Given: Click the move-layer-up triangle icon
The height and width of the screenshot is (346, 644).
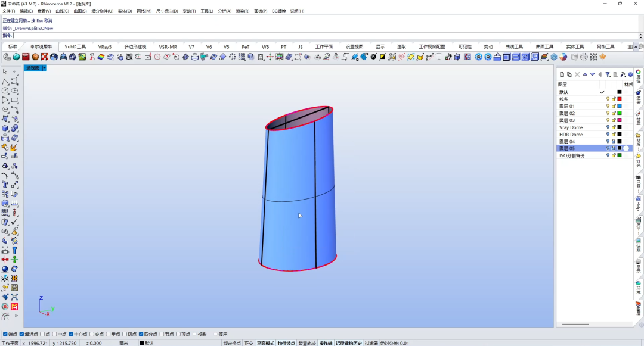Looking at the screenshot, I should tap(585, 74).
